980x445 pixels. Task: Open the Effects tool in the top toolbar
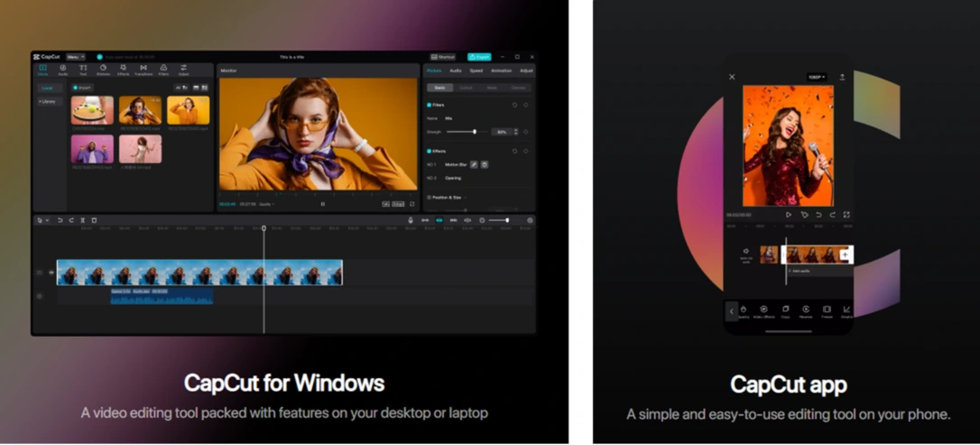(x=123, y=70)
